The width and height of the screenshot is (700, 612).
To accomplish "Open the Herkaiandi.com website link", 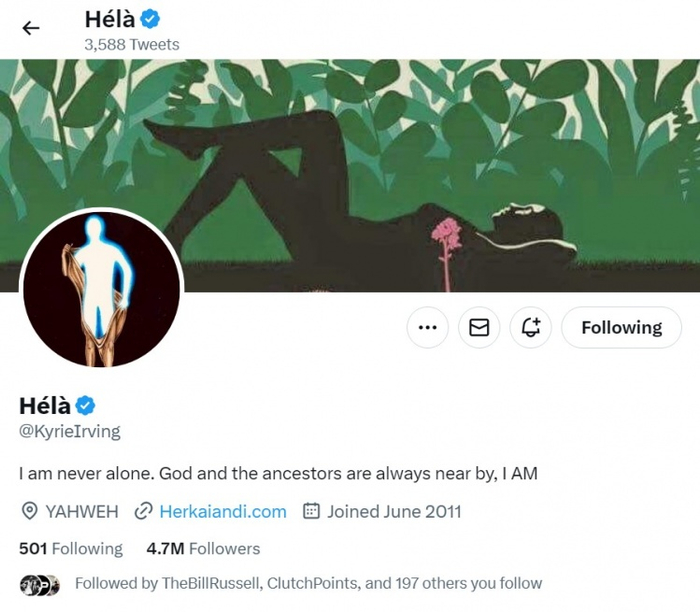I will 222,511.
